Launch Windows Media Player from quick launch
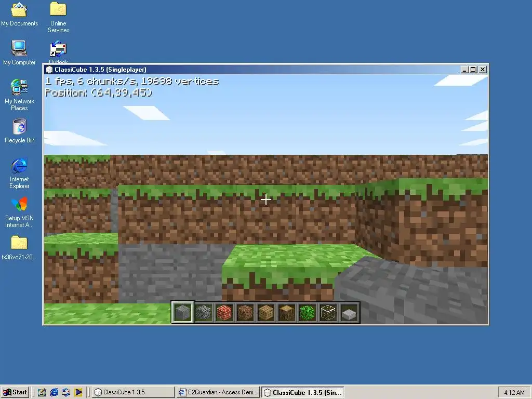The width and height of the screenshot is (532, 399). click(x=78, y=392)
